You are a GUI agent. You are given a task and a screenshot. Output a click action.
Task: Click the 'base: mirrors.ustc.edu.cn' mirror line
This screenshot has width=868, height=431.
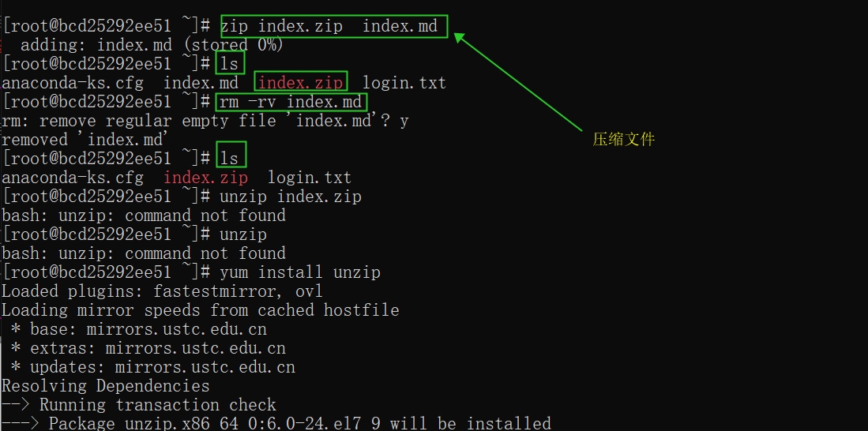pos(139,329)
